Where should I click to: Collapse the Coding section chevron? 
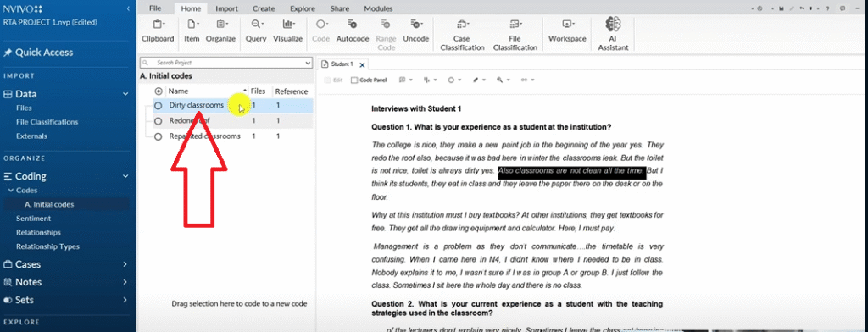tap(125, 176)
